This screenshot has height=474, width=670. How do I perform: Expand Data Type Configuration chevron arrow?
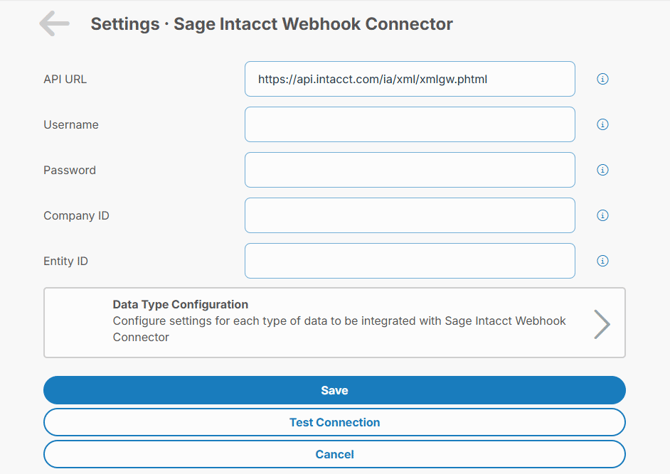click(x=601, y=323)
